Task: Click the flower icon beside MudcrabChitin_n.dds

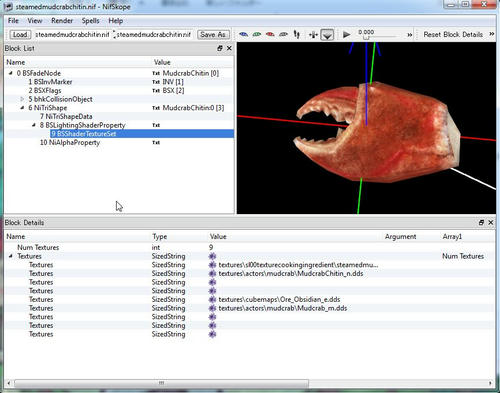Action: (212, 274)
